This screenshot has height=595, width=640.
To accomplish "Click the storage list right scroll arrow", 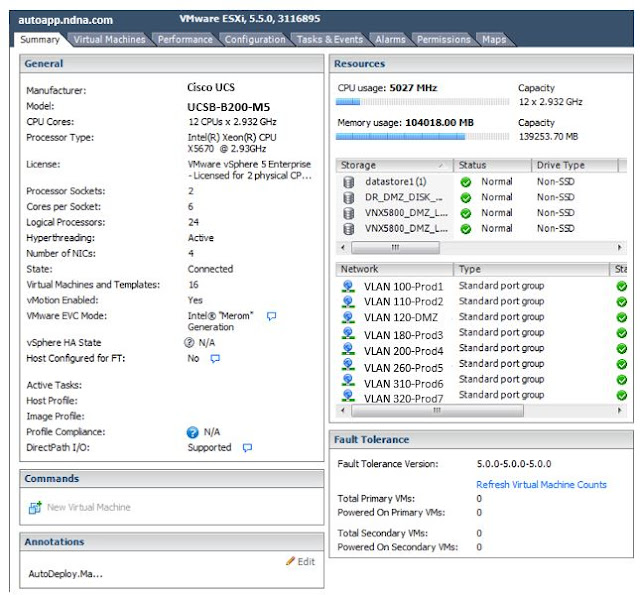I will click(620, 247).
